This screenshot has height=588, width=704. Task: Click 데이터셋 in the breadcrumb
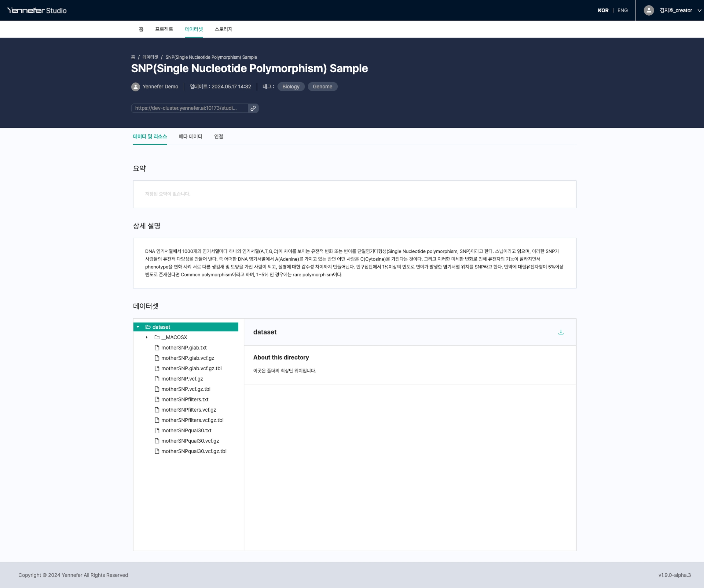tap(150, 57)
